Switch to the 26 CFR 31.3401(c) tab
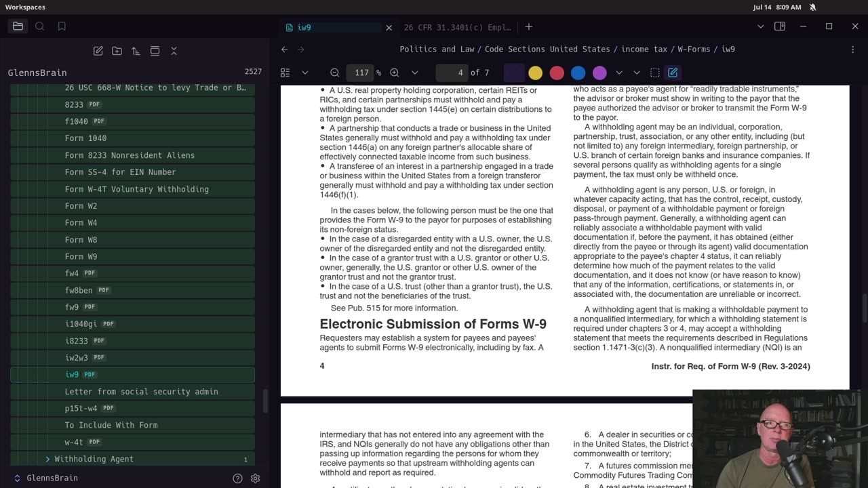The width and height of the screenshot is (868, 488). 457,28
